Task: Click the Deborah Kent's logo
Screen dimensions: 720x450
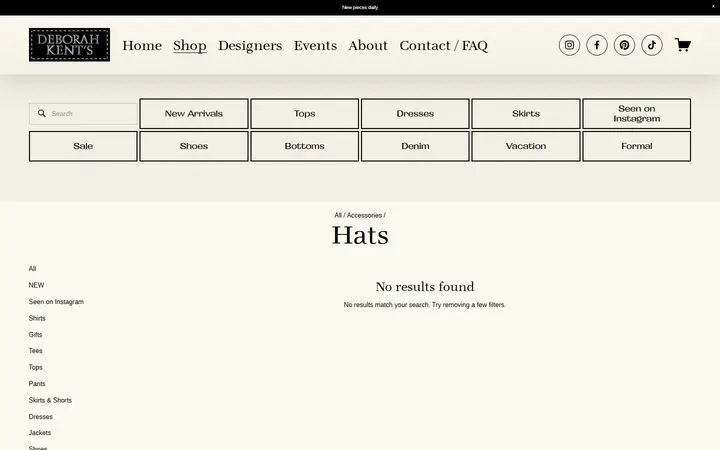Action: click(69, 45)
